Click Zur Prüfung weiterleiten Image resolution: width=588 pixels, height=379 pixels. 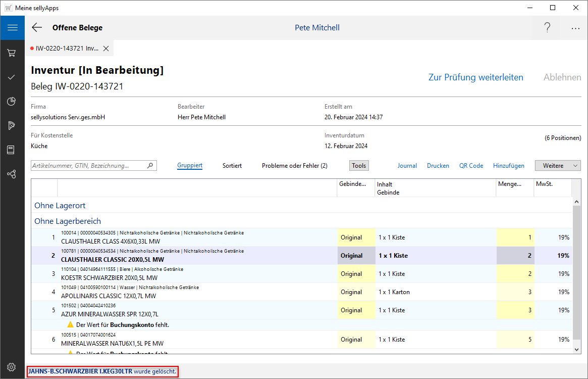[x=475, y=77]
